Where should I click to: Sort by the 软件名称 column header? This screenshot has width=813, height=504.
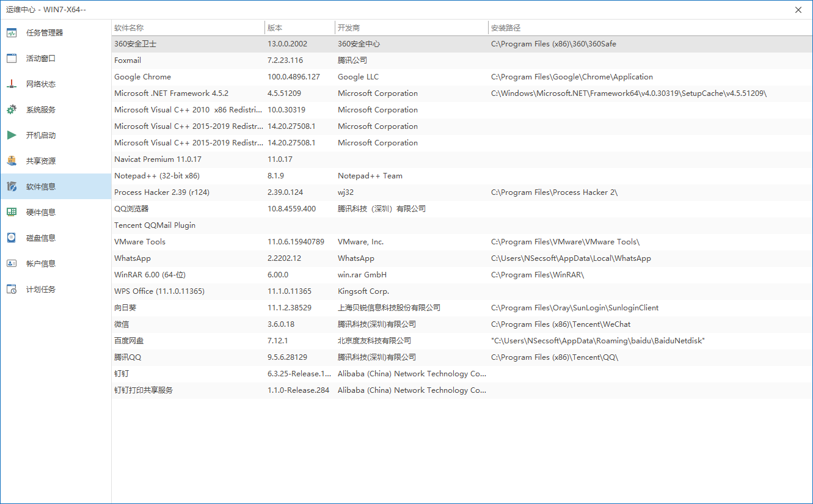(x=188, y=28)
